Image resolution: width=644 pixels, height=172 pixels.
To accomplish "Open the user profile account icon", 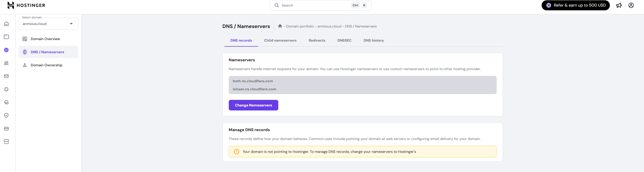I will coord(631,5).
